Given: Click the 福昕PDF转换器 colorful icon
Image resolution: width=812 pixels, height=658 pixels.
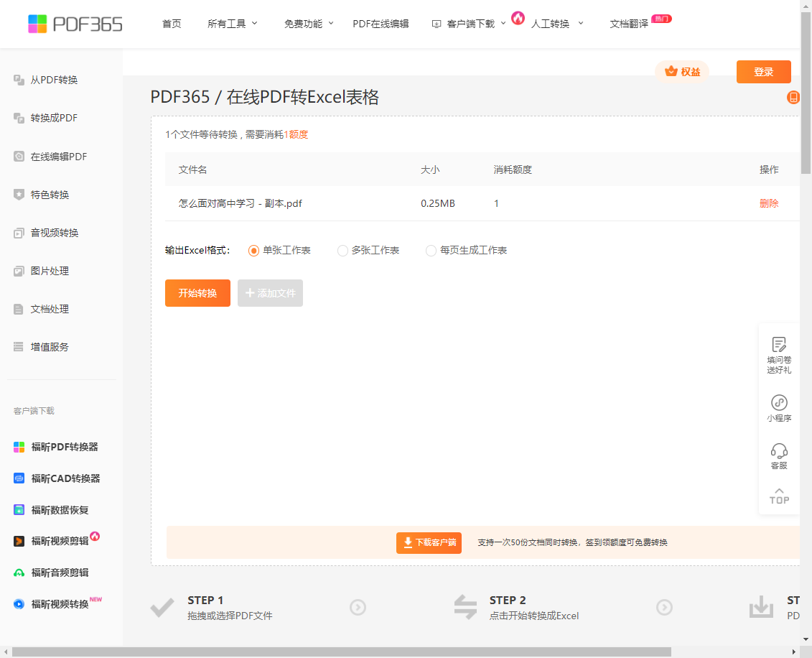Looking at the screenshot, I should click(19, 447).
